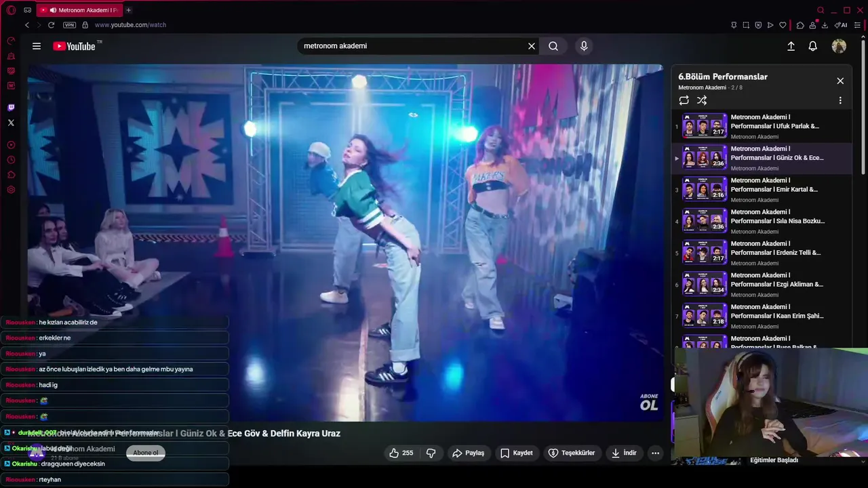Image resolution: width=868 pixels, height=488 pixels.
Task: Open GX Control in sidebar
Action: [11, 41]
